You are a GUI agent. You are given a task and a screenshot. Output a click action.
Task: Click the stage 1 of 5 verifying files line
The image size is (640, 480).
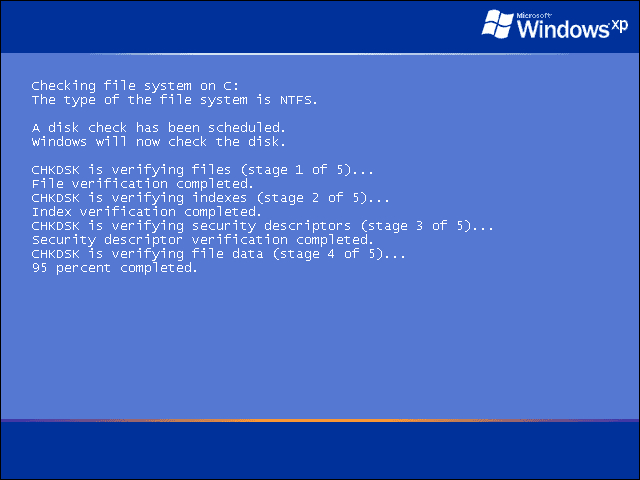(x=202, y=170)
